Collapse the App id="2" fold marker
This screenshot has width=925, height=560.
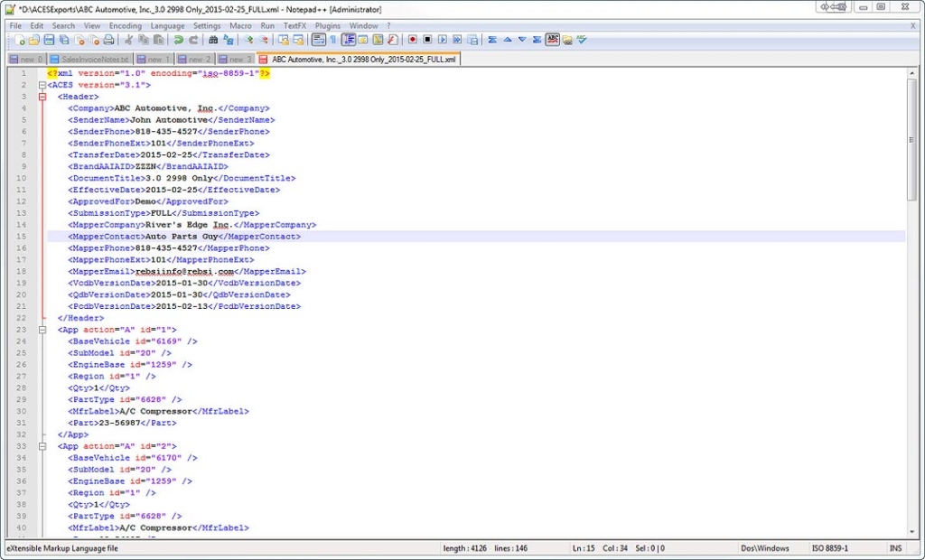[x=42, y=447]
